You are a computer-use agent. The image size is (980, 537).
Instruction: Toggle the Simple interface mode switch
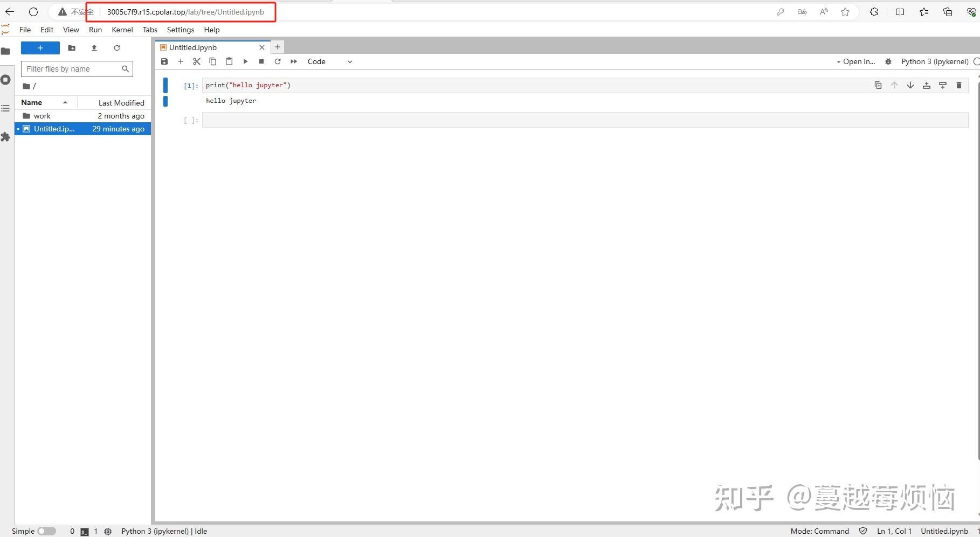point(47,531)
